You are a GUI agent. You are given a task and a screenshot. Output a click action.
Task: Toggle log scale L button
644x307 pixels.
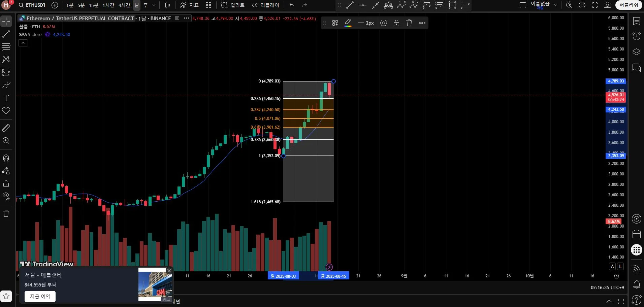click(x=620, y=266)
